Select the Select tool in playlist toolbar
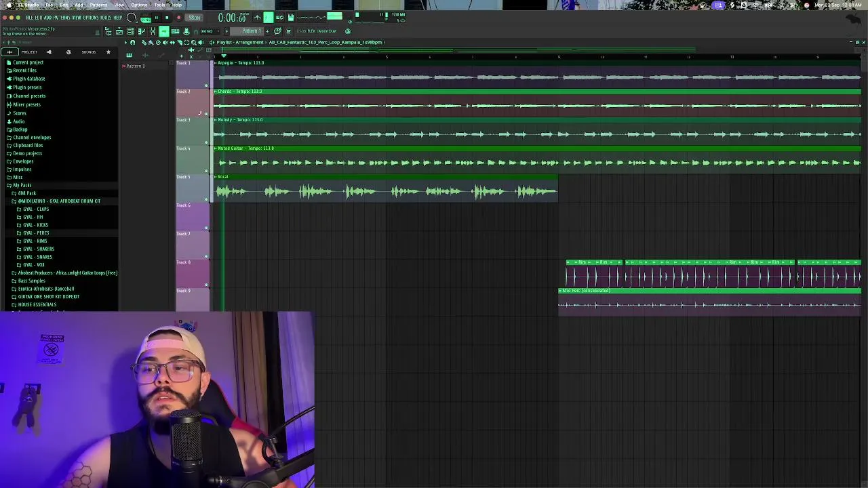The width and height of the screenshot is (868, 488). pyautogui.click(x=186, y=42)
